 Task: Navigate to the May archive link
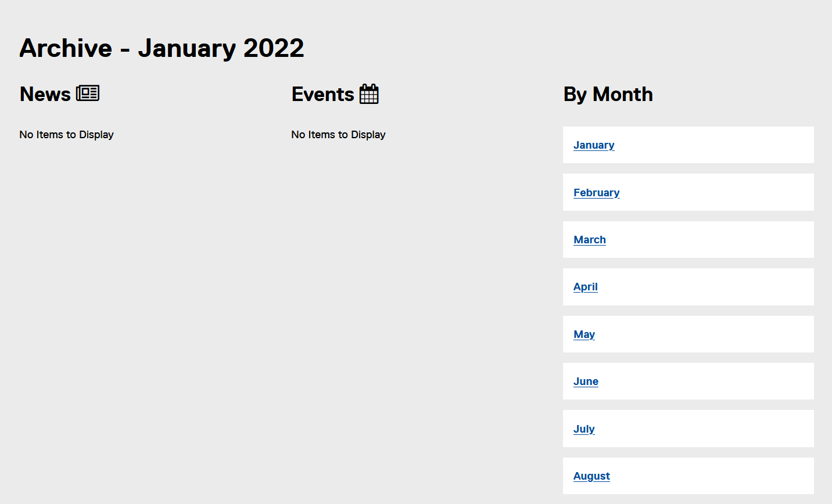584,334
